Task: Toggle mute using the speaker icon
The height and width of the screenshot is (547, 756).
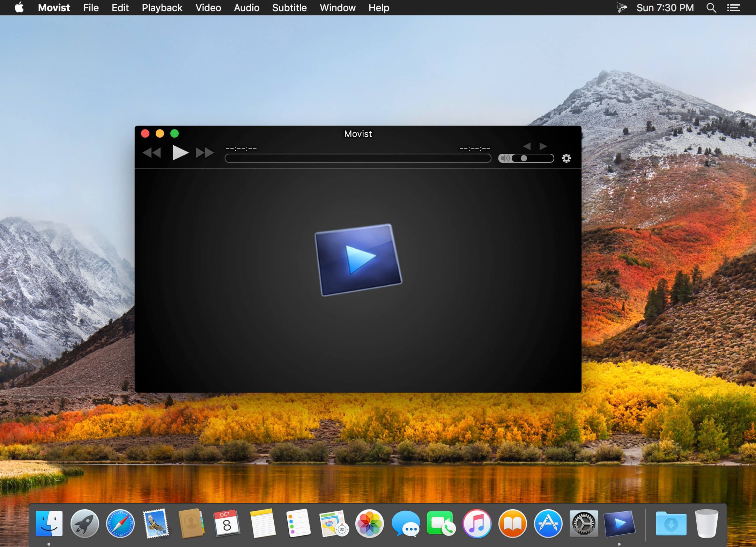Action: pos(504,158)
